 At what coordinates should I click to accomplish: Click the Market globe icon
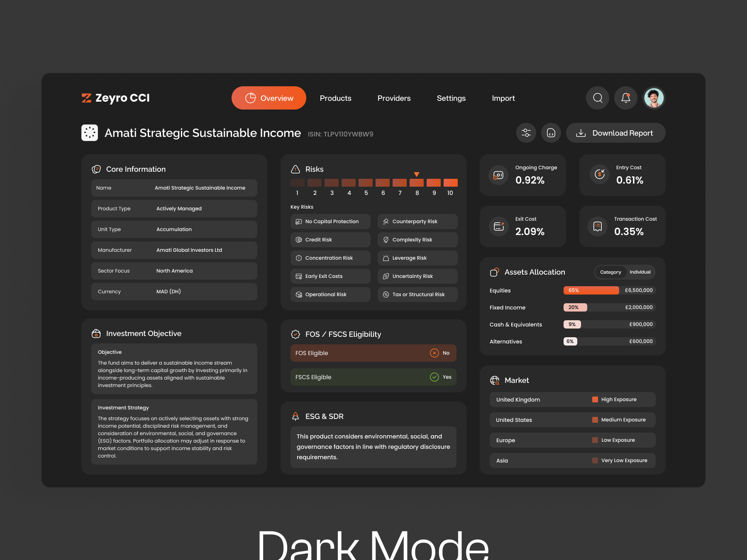(x=495, y=380)
